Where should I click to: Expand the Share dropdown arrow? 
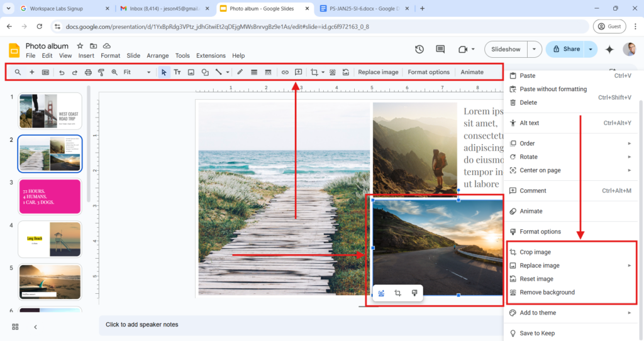click(591, 49)
